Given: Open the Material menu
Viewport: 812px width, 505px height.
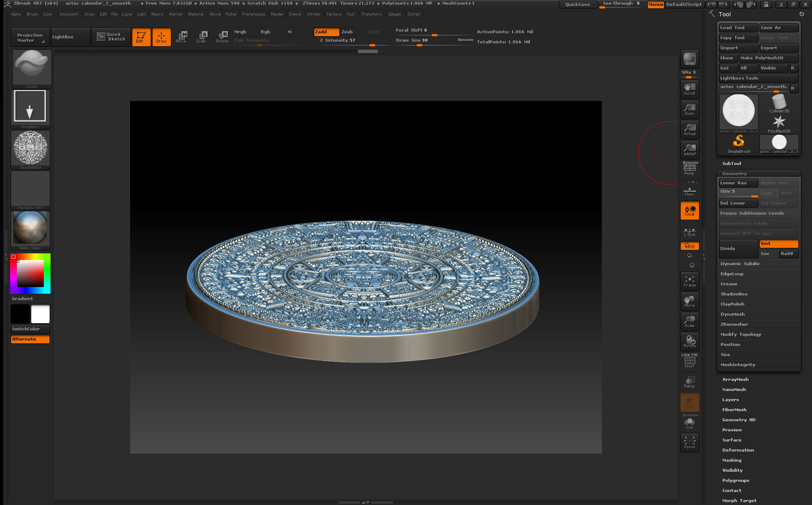Looking at the screenshot, I should coord(195,14).
